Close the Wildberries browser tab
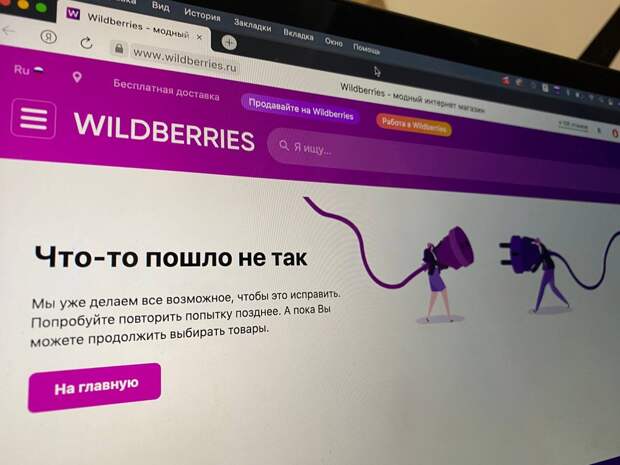Image resolution: width=620 pixels, height=465 pixels. 199,37
